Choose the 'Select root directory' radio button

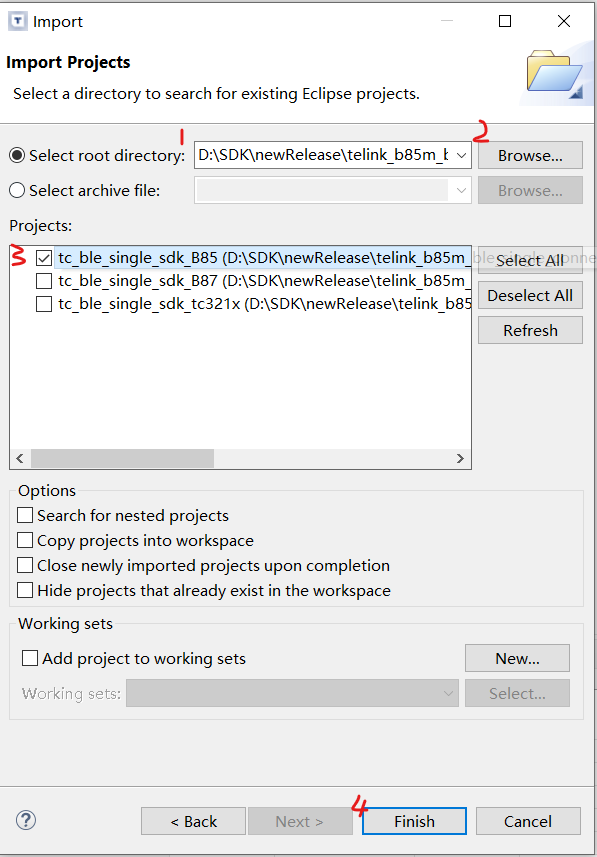coord(17,156)
